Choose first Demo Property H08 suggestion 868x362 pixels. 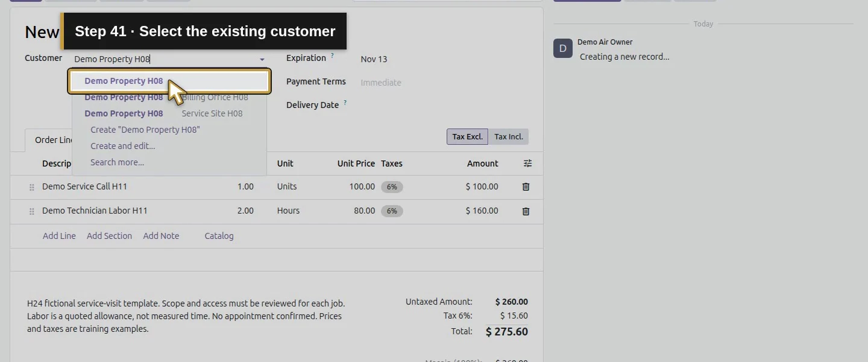169,81
